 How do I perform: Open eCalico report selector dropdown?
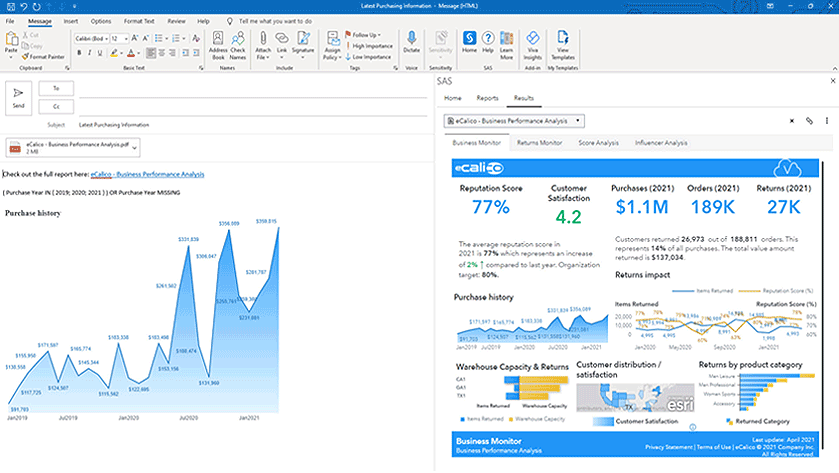[514, 121]
